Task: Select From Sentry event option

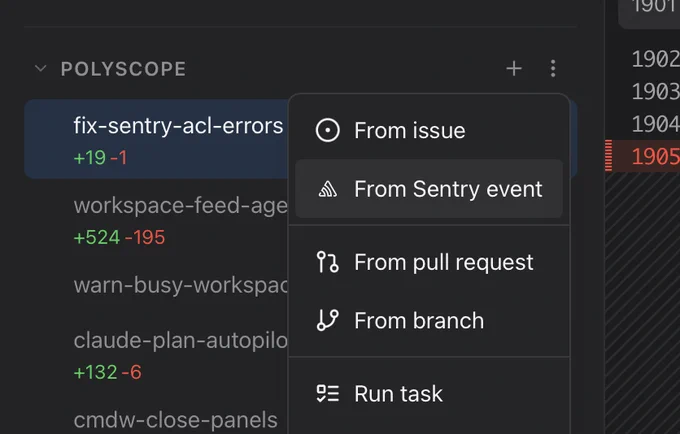Action: [x=429, y=189]
